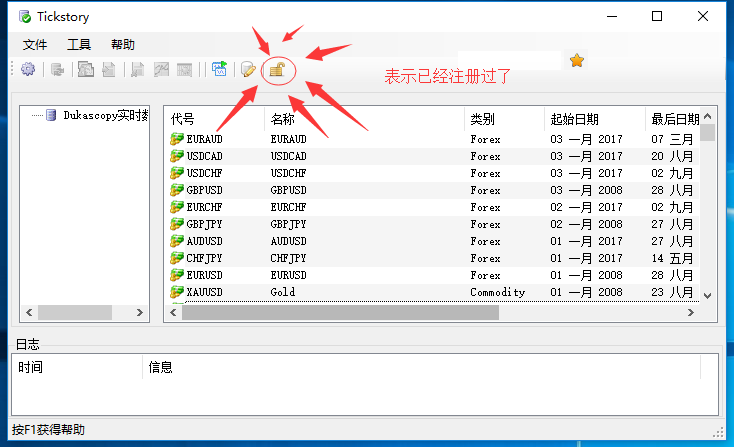The height and width of the screenshot is (447, 734).
Task: Click the database edit pencil icon
Action: click(x=248, y=70)
